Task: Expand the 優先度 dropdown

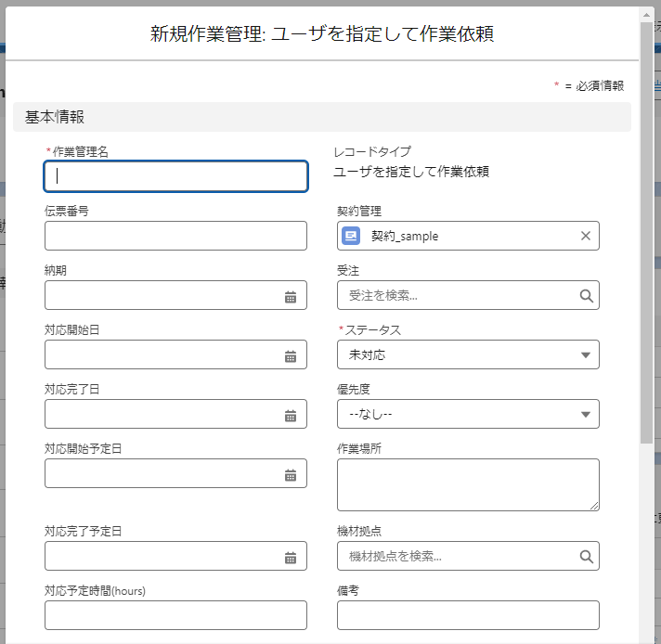Action: [468, 414]
